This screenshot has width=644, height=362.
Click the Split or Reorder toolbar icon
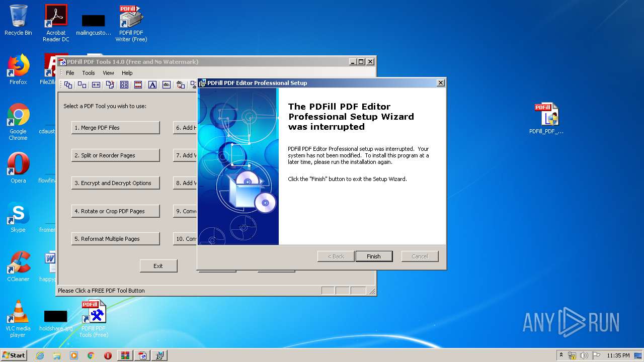click(x=82, y=85)
